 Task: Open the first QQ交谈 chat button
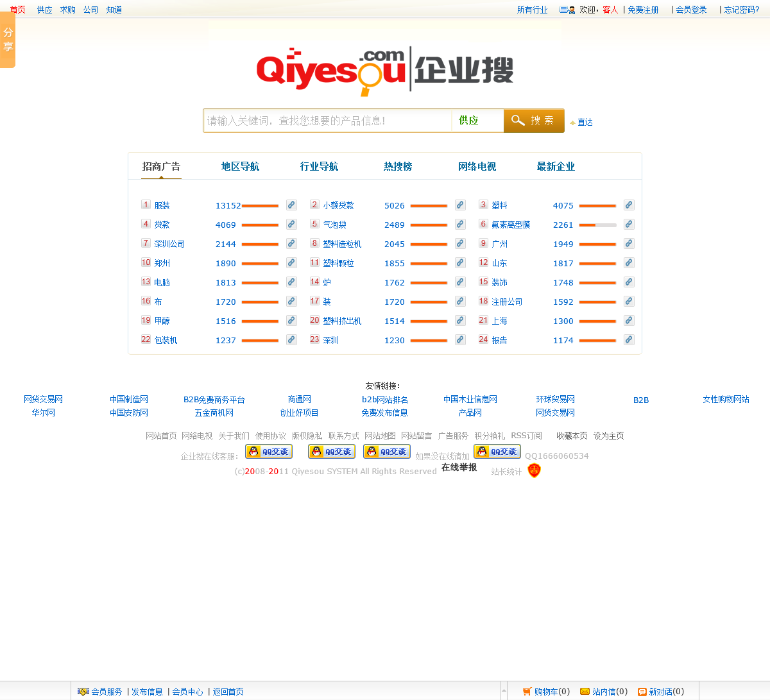pyautogui.click(x=269, y=452)
